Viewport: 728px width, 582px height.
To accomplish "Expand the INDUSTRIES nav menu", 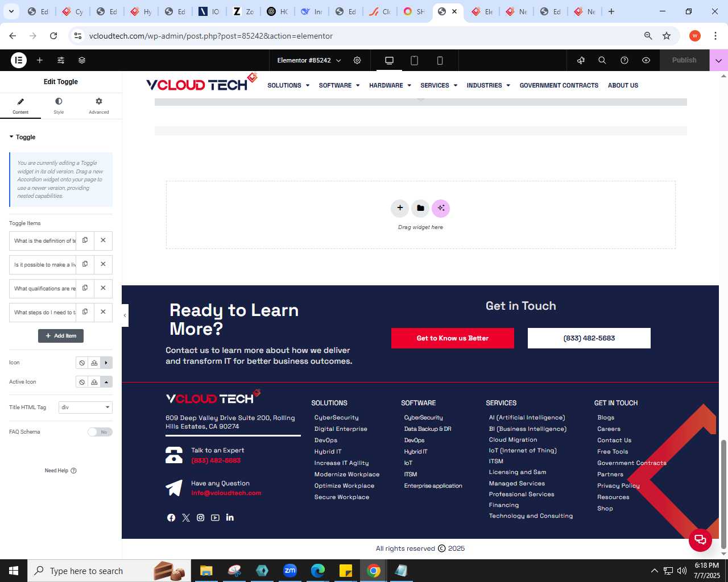I will 488,85.
